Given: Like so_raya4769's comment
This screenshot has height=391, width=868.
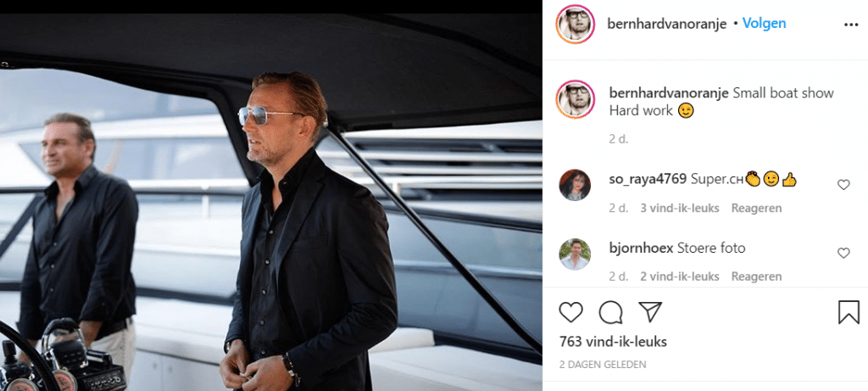Looking at the screenshot, I should click(843, 185).
